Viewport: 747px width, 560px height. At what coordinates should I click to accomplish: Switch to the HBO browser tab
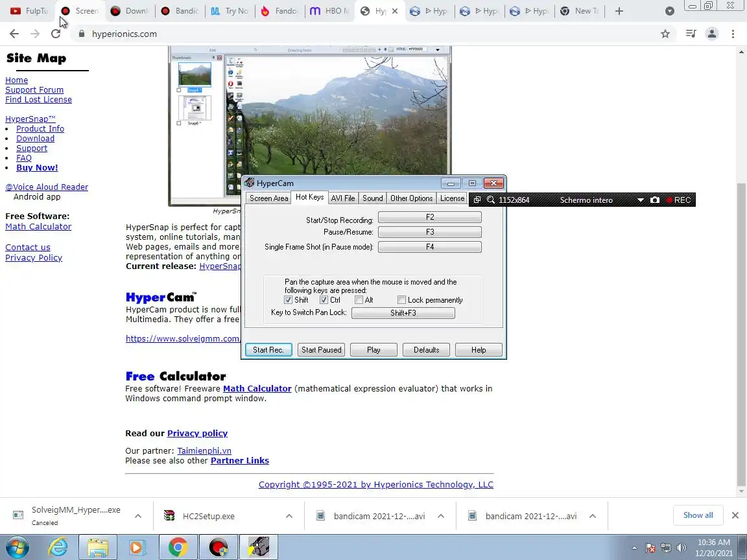coord(329,11)
